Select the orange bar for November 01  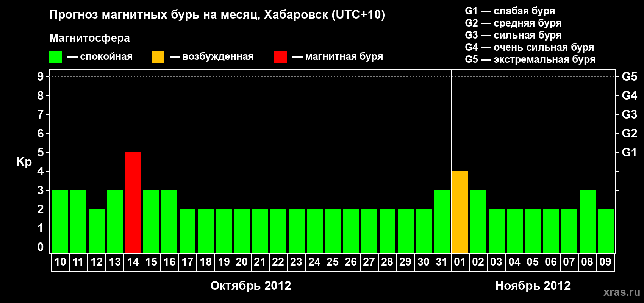460,212
